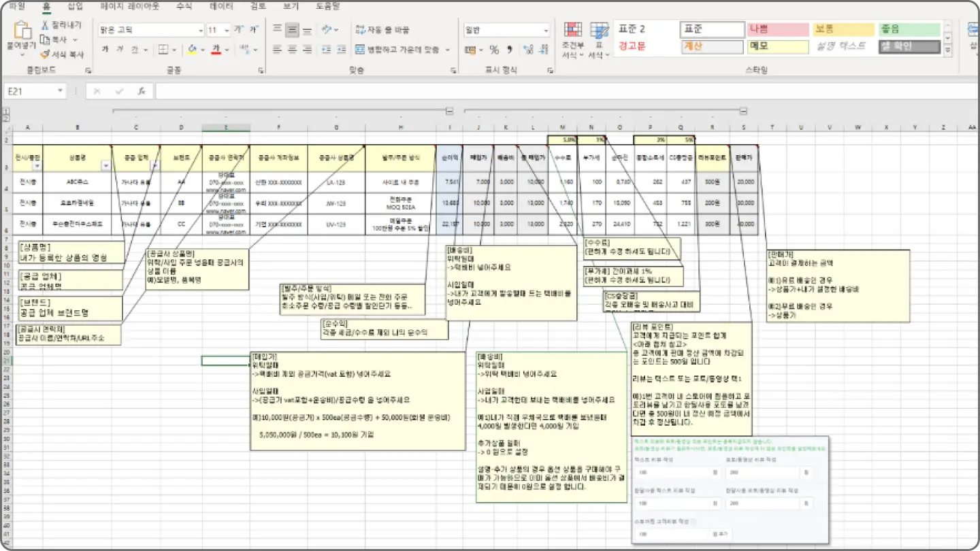Open Format as Table (표 서식)
This screenshot has width=980, height=551.
[x=599, y=40]
